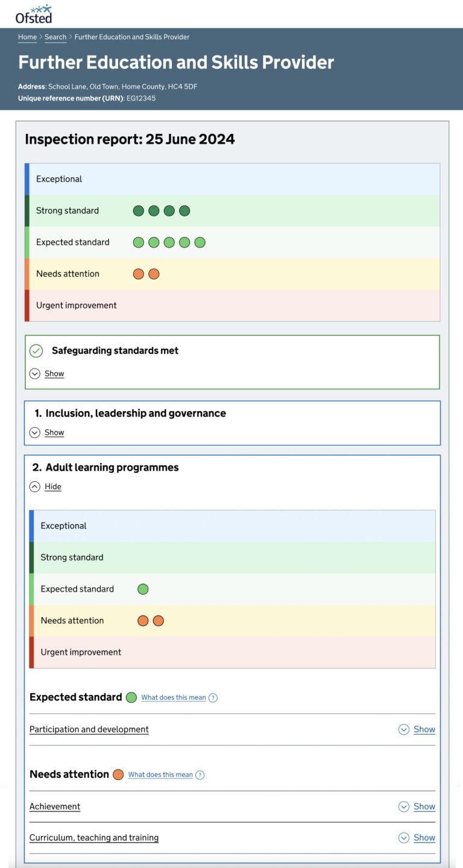Select the Inspection report heading text
The image size is (463, 868).
pyautogui.click(x=129, y=139)
